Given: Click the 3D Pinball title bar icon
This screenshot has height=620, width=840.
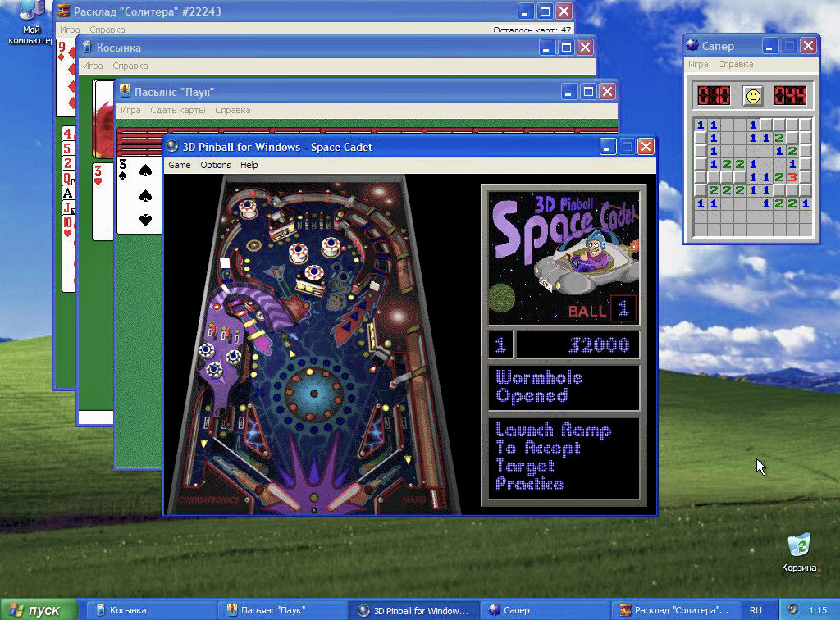Looking at the screenshot, I should tap(172, 146).
